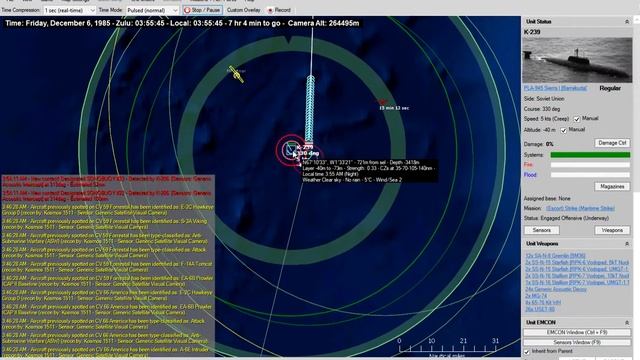Click the 'Course: 330 deg' text

tap(542, 109)
